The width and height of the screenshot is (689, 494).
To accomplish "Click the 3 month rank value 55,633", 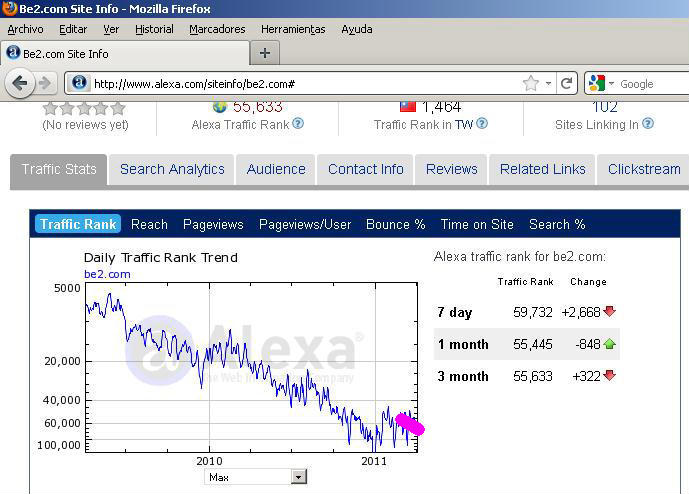I will (x=533, y=376).
